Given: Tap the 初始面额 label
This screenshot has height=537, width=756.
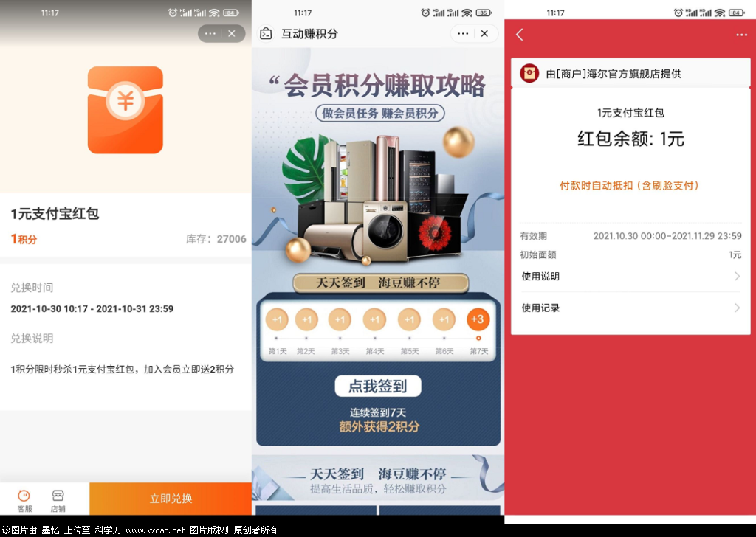Looking at the screenshot, I should pos(538,254).
